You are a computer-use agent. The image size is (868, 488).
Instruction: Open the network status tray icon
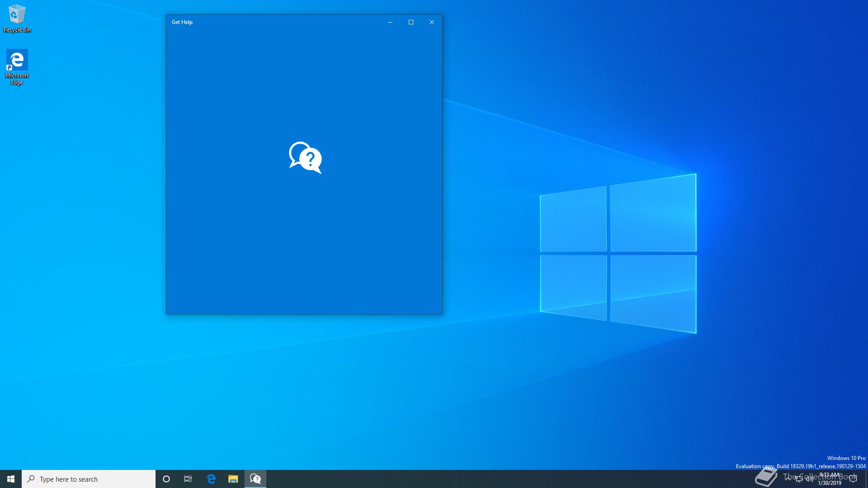point(799,479)
